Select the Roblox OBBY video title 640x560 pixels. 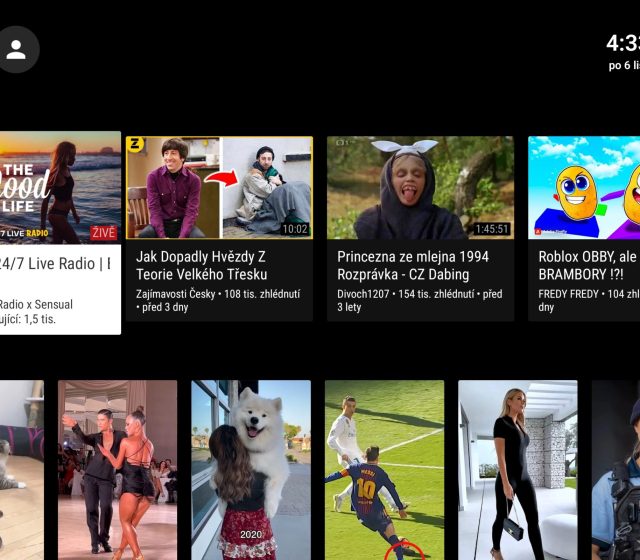(x=588, y=264)
